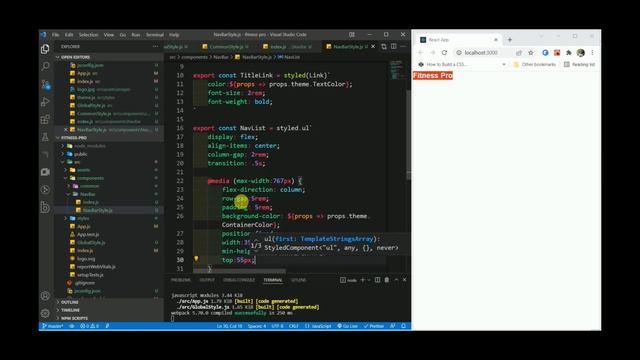The image size is (640, 360).
Task: Close the React App Chrome tab
Action: point(496,40)
